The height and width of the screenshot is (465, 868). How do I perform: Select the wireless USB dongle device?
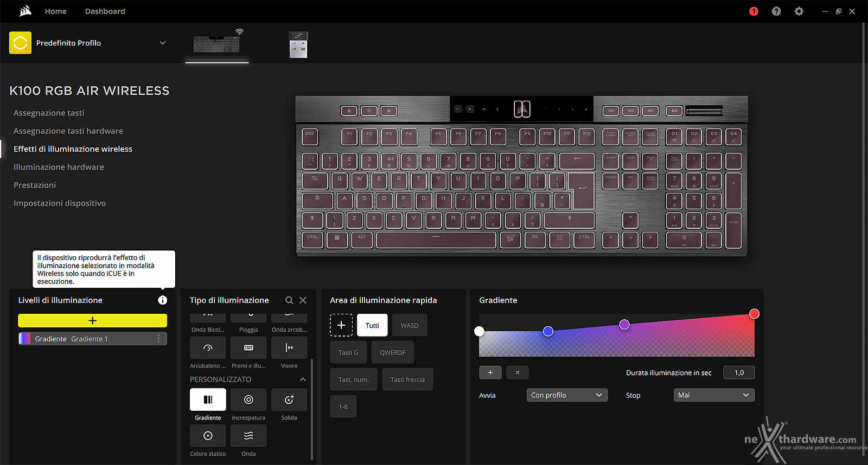click(298, 44)
